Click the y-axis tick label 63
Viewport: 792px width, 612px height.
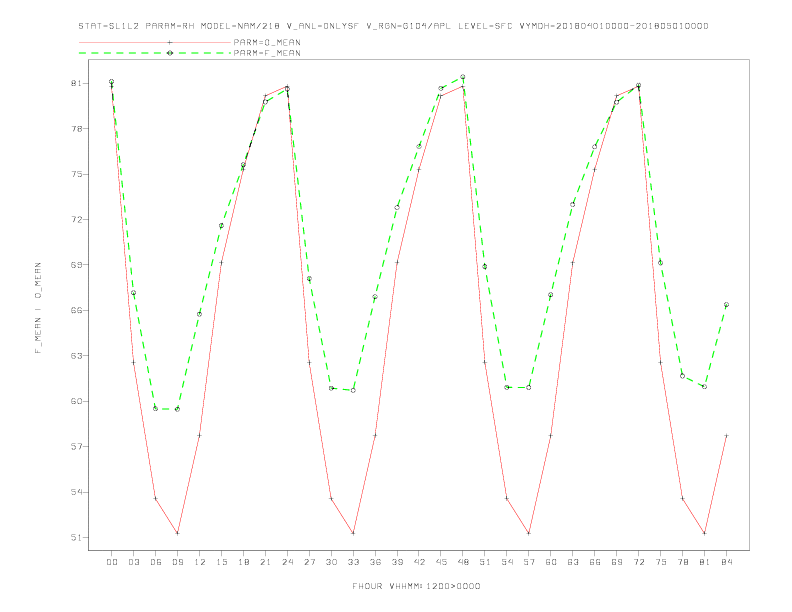(76, 355)
